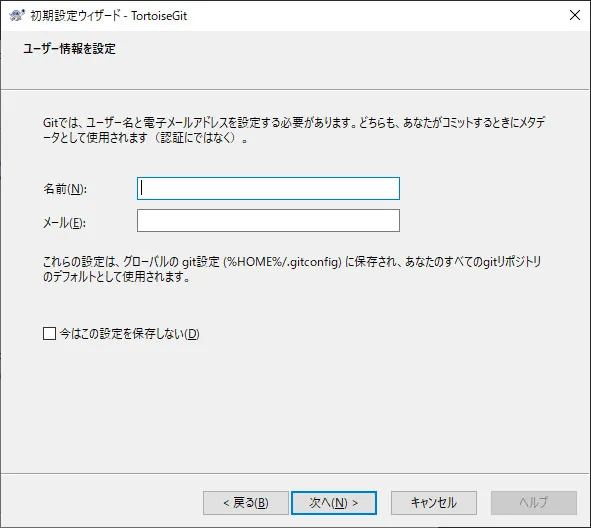Click the 名前(N): field label

coord(65,189)
